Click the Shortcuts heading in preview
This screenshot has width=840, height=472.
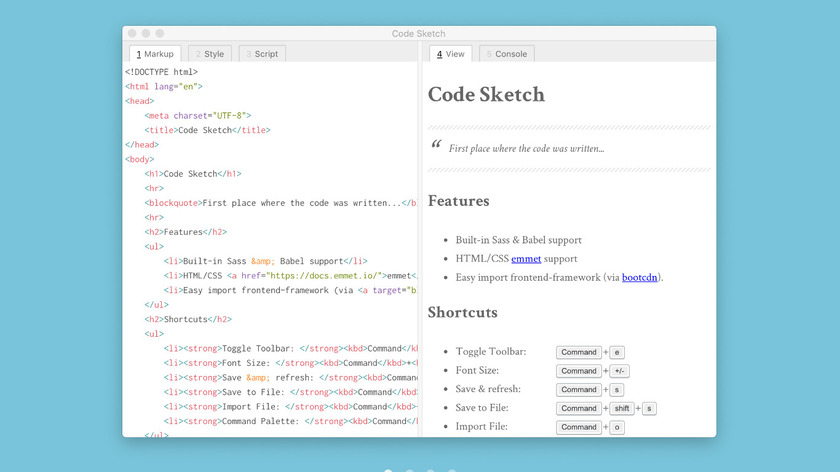coord(462,312)
